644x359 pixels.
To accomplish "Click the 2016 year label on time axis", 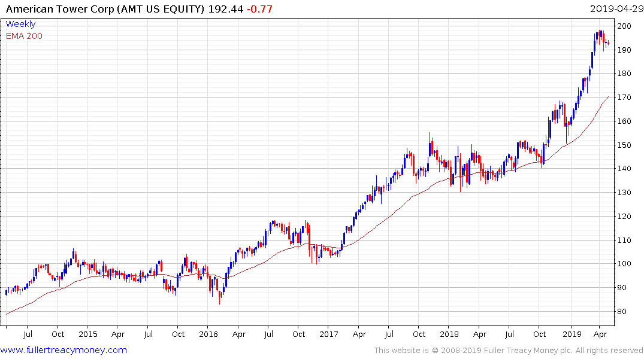I will [x=208, y=334].
